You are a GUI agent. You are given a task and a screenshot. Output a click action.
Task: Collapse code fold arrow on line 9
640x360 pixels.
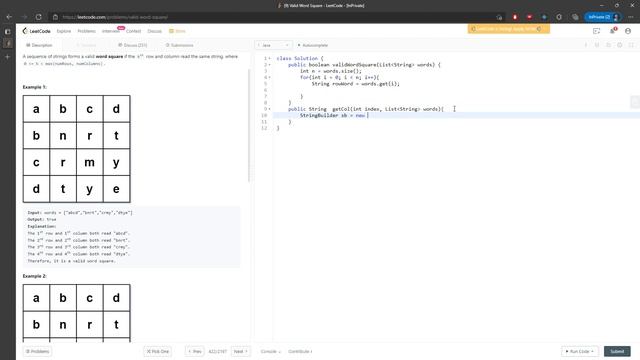(270, 109)
